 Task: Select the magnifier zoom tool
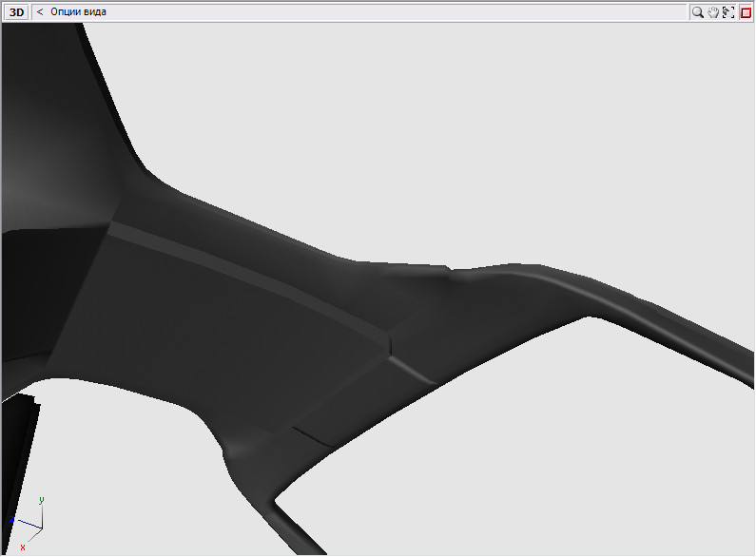pyautogui.click(x=697, y=12)
